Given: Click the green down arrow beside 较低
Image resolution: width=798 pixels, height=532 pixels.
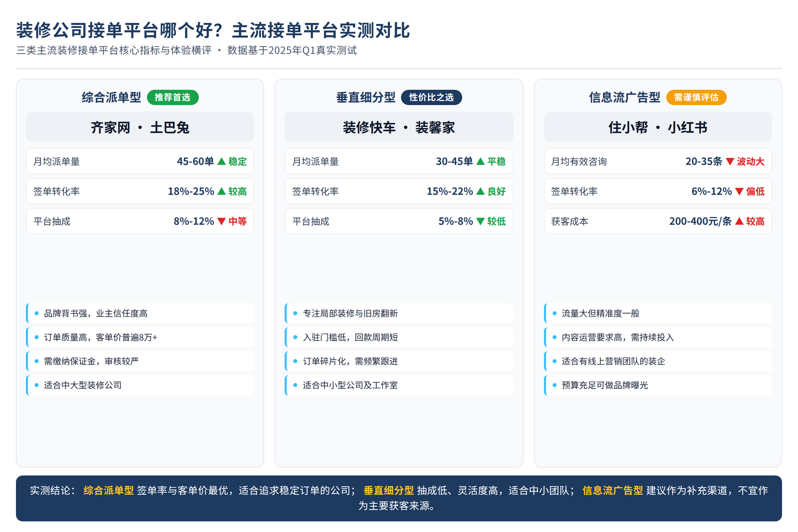Looking at the screenshot, I should (x=480, y=221).
